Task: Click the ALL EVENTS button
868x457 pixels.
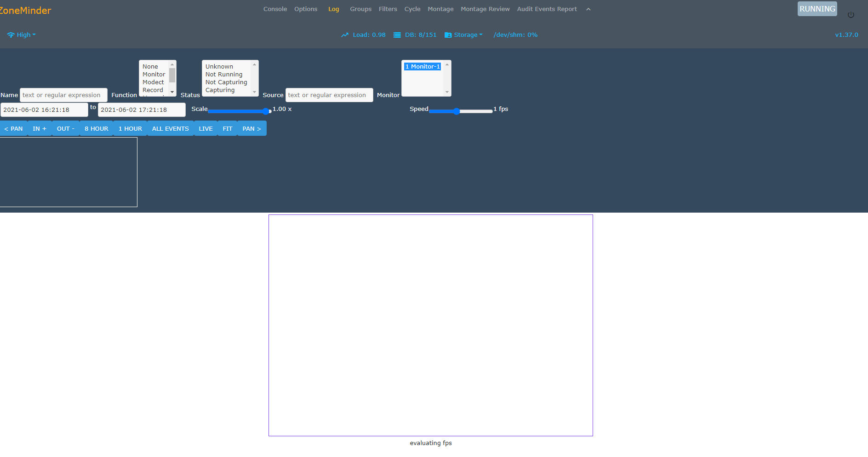Action: (171, 128)
